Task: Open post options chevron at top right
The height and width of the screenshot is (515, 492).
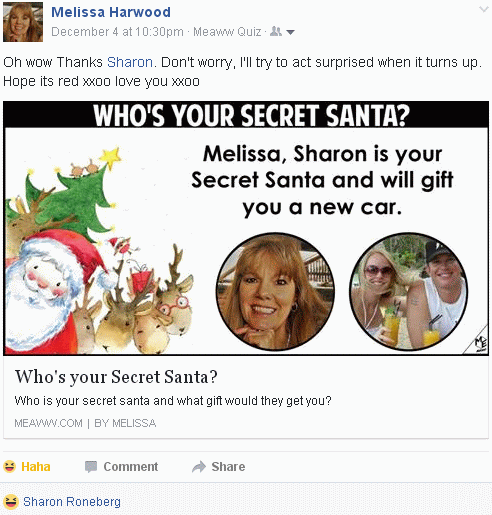Action: tap(483, 9)
